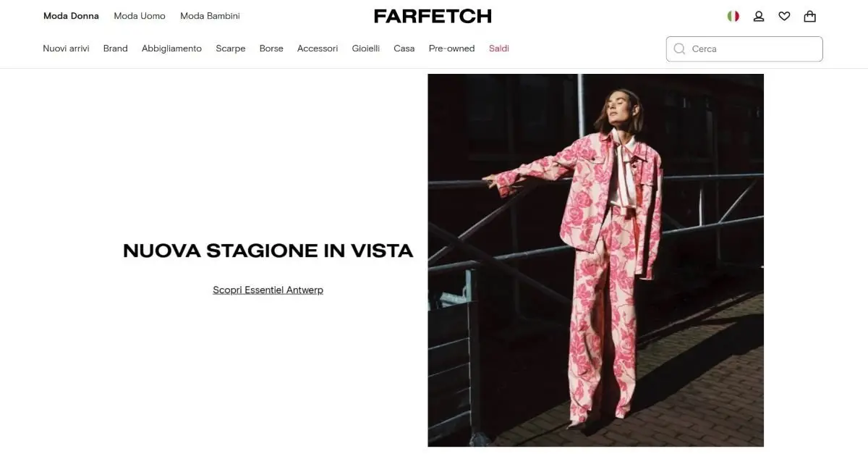The height and width of the screenshot is (454, 868).
Task: Click the Scopri Essentiel Antwerp link
Action: (268, 290)
